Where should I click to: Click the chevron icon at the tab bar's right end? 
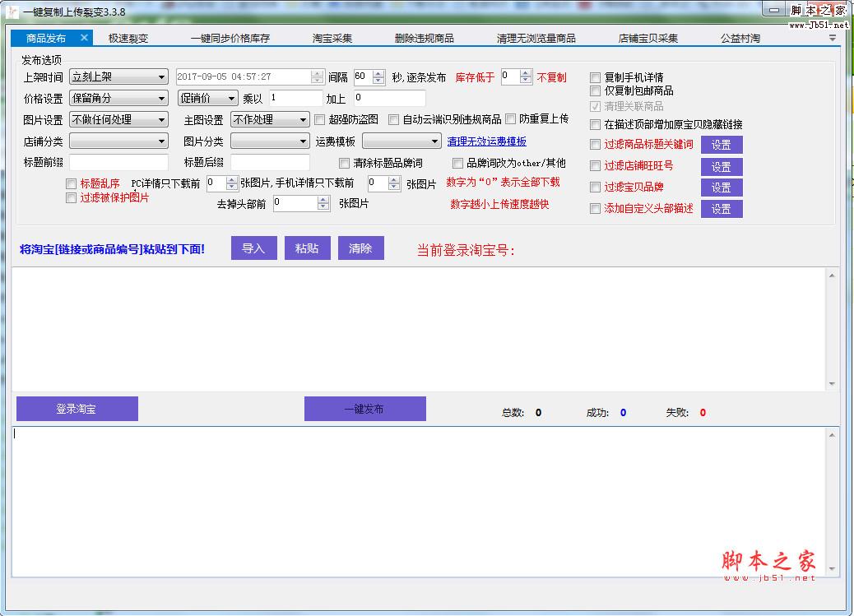831,37
